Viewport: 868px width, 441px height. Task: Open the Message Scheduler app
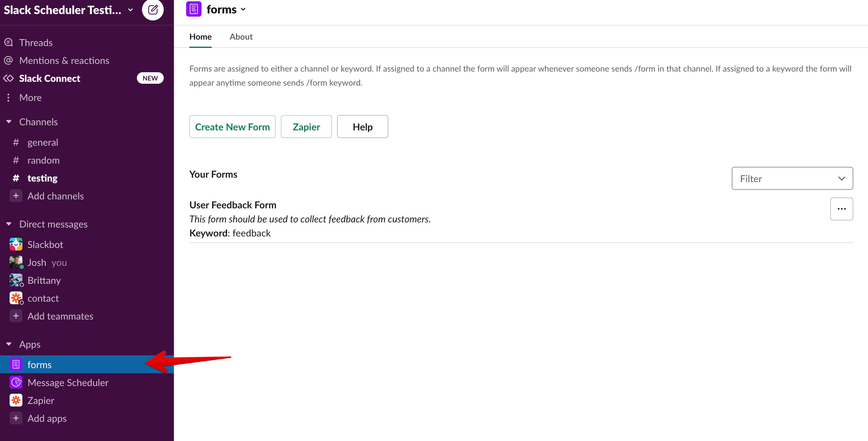[x=68, y=382]
